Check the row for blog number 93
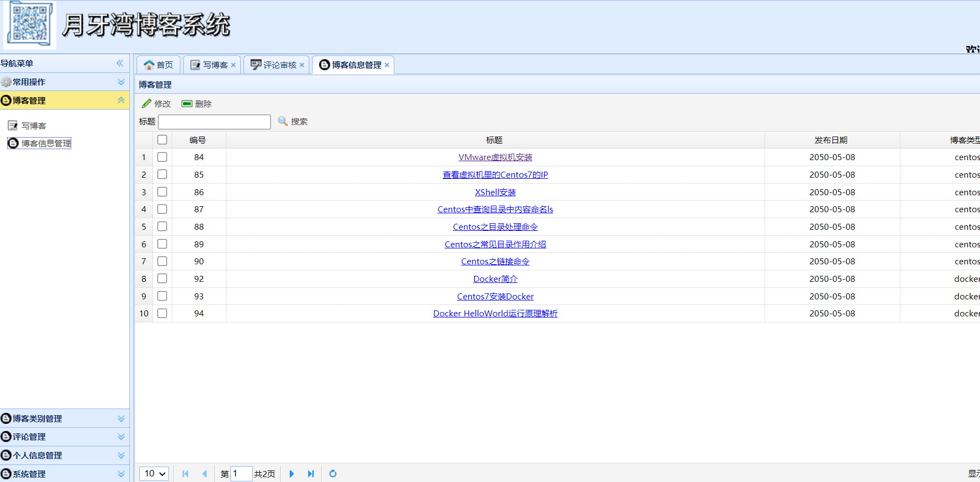This screenshot has height=482, width=980. click(162, 296)
